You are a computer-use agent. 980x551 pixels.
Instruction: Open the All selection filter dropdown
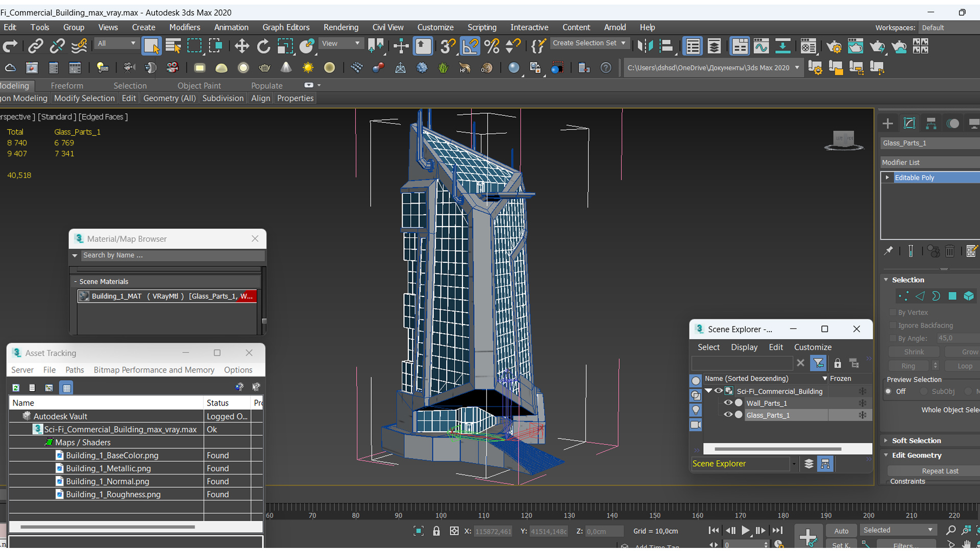116,43
